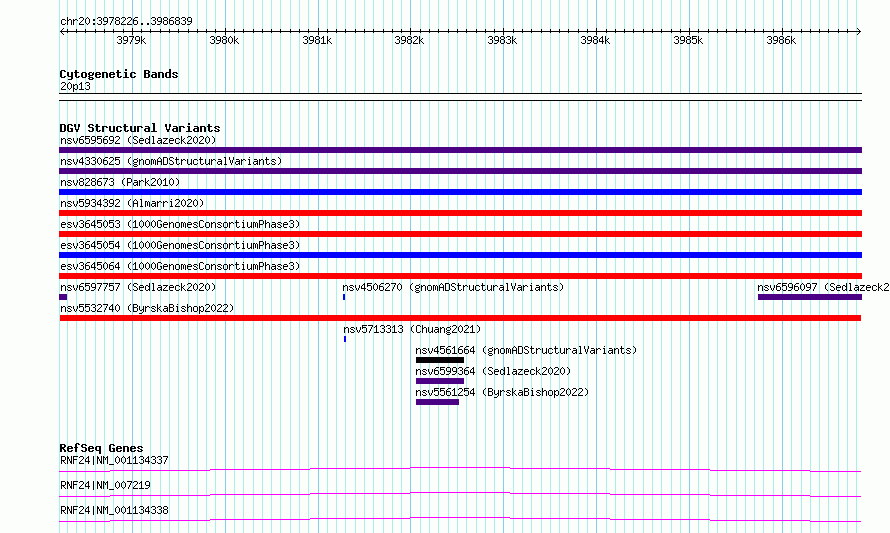Click the DGV Structural Variants track heading

[140, 128]
